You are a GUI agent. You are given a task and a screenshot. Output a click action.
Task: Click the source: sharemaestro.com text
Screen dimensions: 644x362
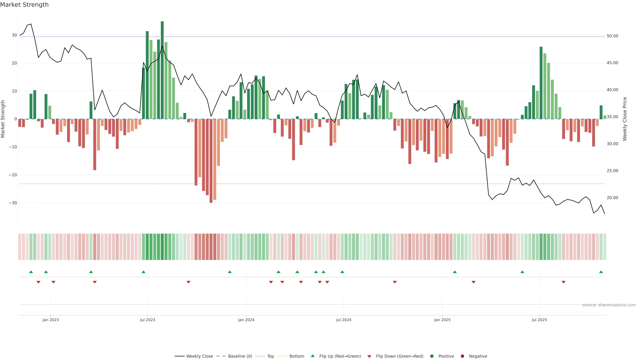[x=609, y=305]
